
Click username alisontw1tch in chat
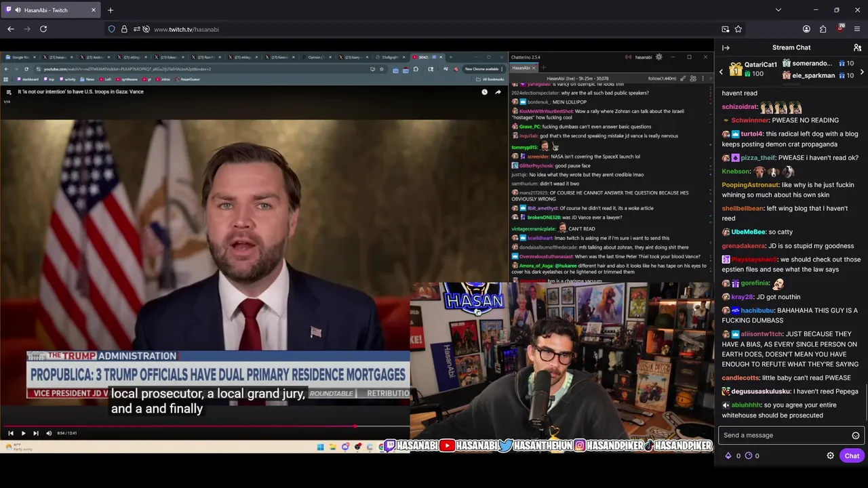click(762, 334)
